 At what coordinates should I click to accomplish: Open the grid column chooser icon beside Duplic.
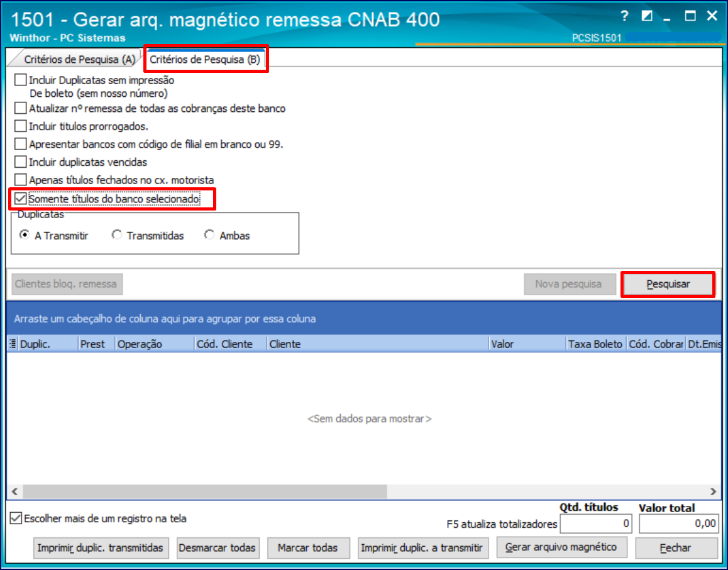(13, 344)
